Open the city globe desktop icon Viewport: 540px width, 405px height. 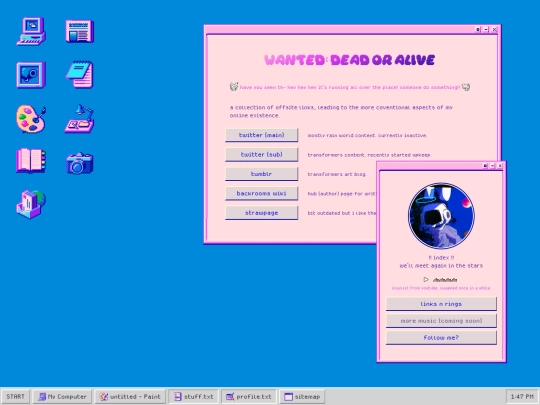coord(31,204)
